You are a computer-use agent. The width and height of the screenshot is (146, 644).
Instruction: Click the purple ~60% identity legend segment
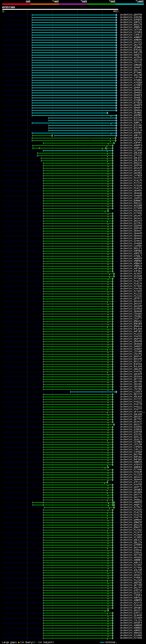(x=73, y=4)
